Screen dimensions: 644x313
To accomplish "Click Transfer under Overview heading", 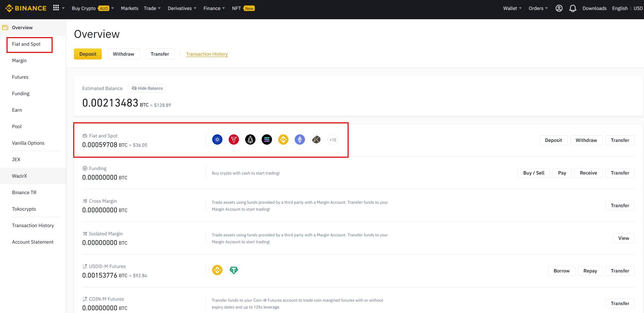I will pos(160,54).
